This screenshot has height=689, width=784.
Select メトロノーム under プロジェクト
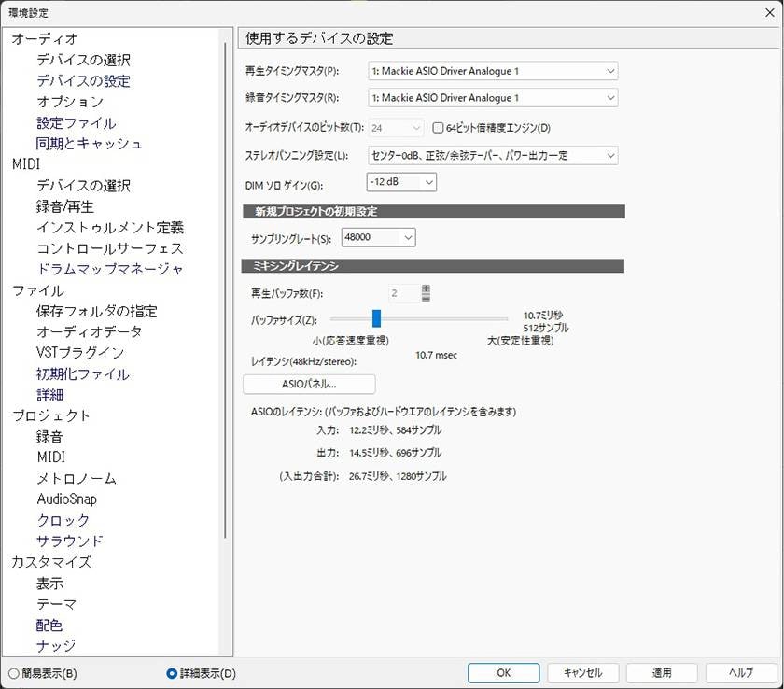(77, 478)
